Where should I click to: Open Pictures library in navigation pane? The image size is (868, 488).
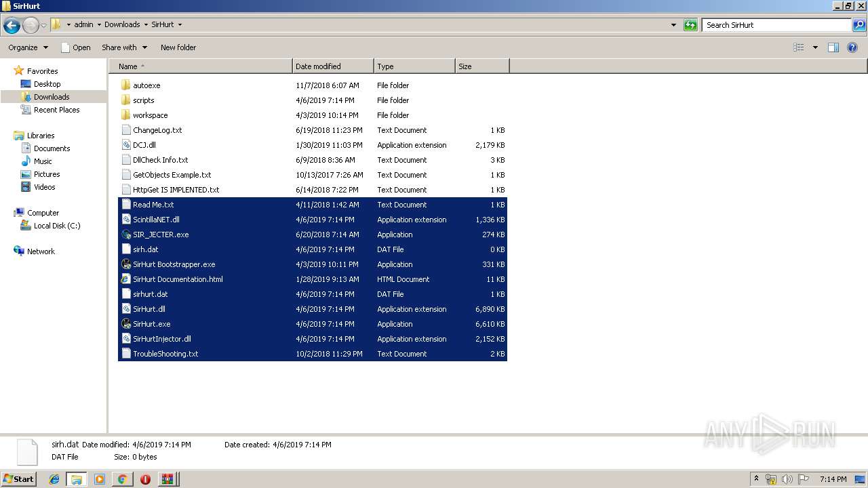click(x=47, y=174)
